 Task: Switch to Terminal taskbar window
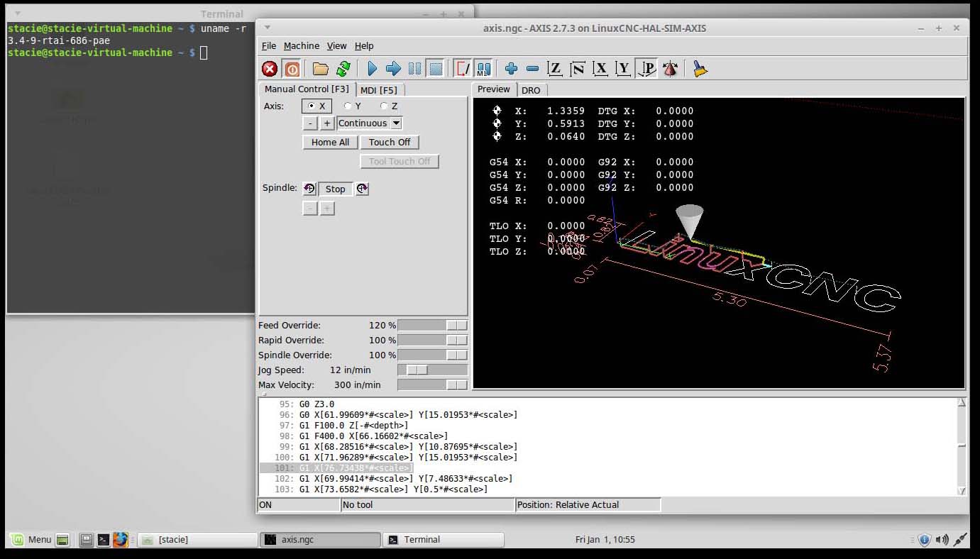coord(444,540)
